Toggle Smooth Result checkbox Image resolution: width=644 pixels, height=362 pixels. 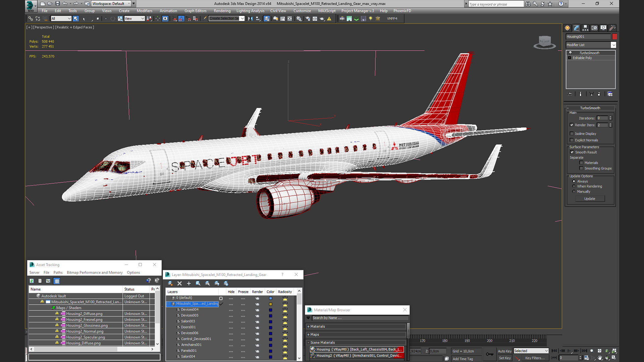[572, 153]
